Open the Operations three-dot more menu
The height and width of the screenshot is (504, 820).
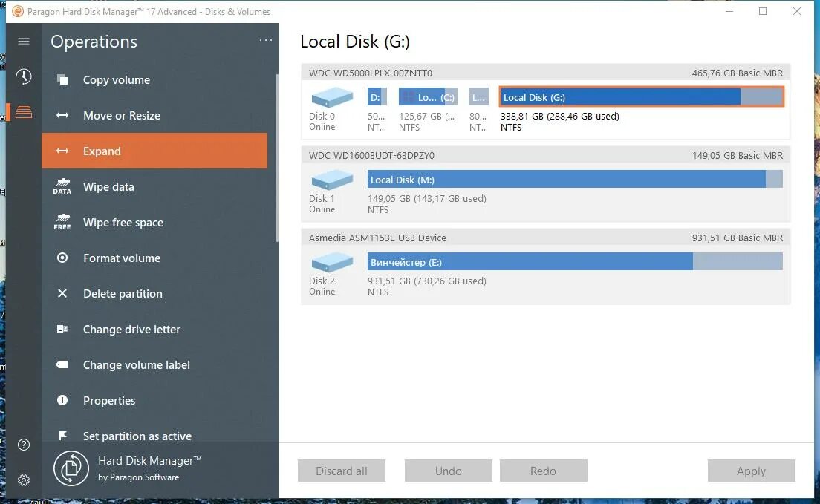click(x=266, y=40)
